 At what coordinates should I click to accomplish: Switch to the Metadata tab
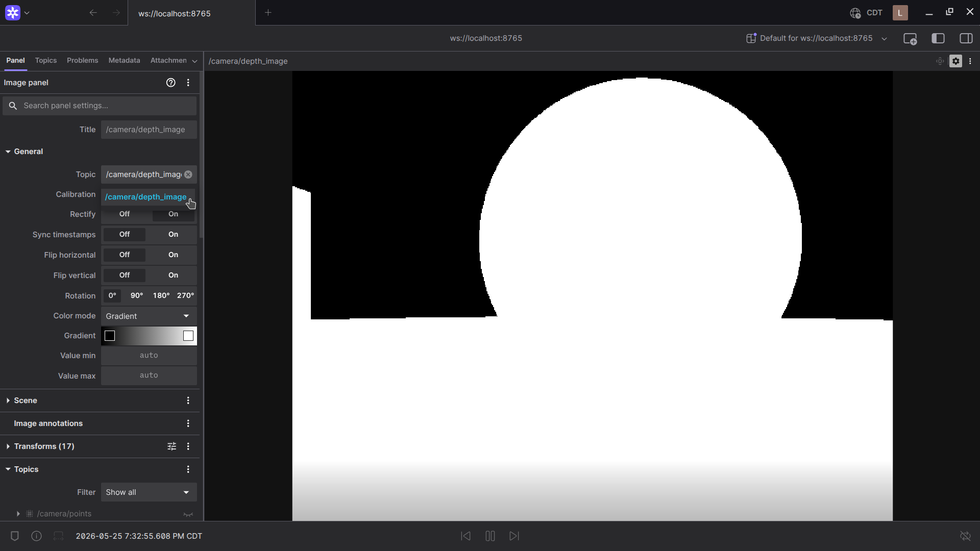(124, 60)
